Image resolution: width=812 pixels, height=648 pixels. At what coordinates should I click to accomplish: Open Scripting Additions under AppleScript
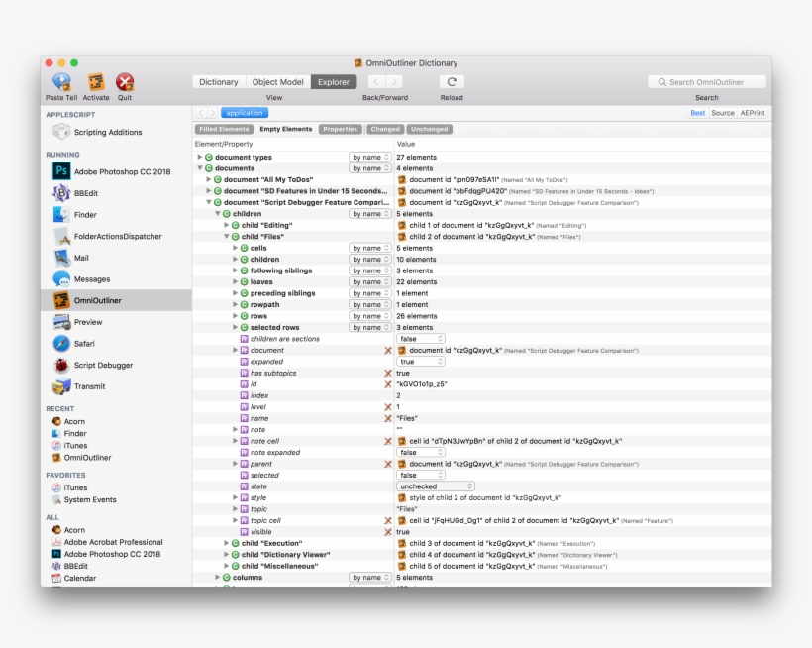coord(109,132)
